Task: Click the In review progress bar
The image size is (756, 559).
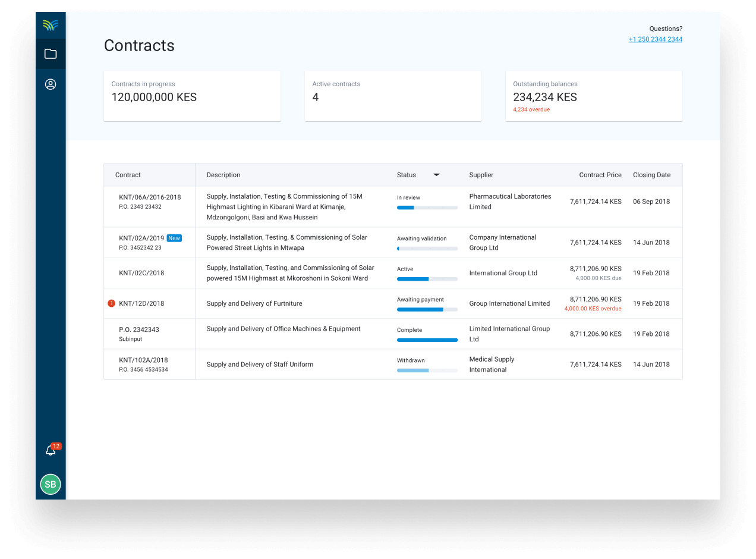Action: click(x=427, y=208)
